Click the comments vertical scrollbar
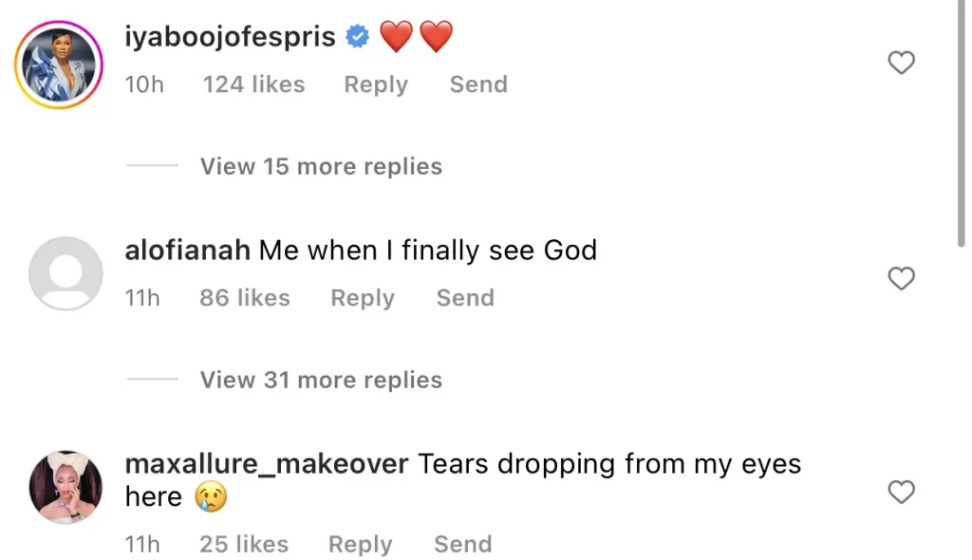 [964, 123]
